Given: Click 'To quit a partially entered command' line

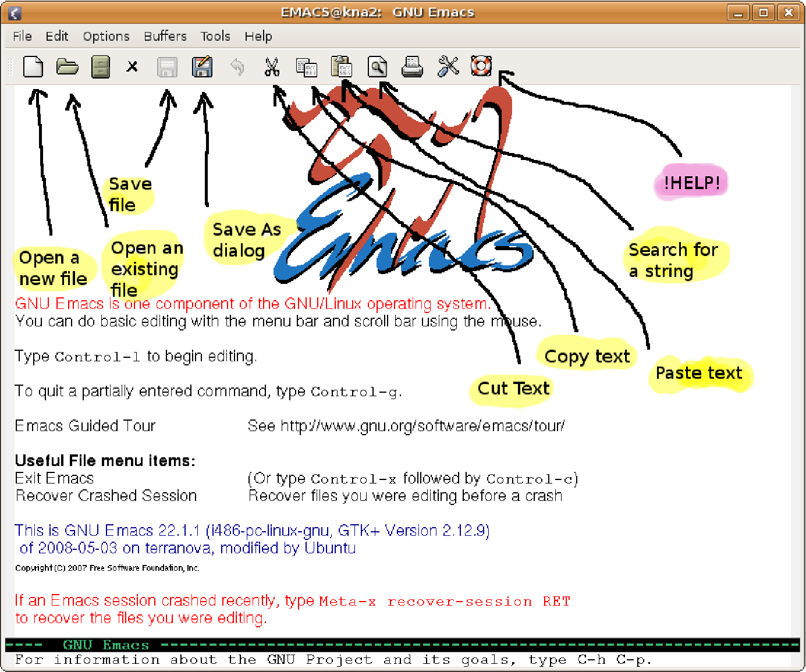Looking at the screenshot, I should pyautogui.click(x=208, y=391).
